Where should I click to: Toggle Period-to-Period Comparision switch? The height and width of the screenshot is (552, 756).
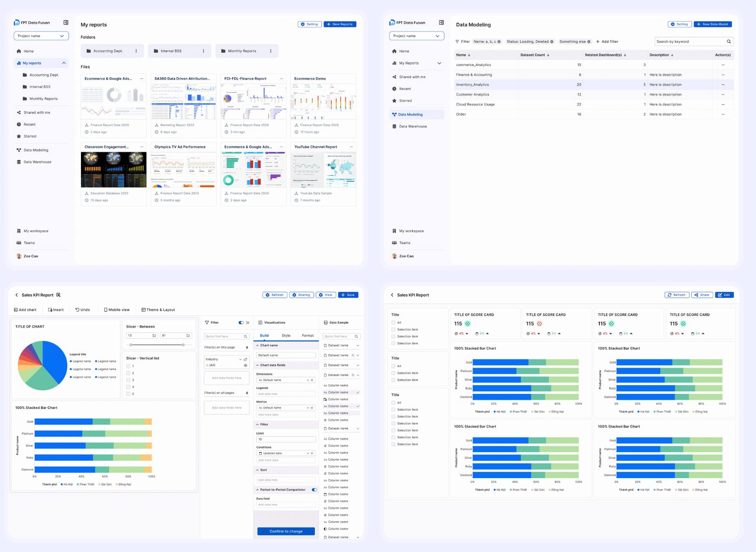314,490
